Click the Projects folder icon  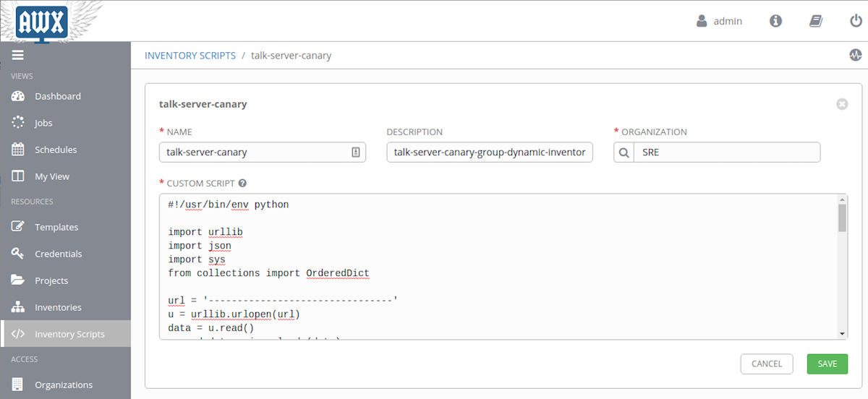click(x=18, y=280)
